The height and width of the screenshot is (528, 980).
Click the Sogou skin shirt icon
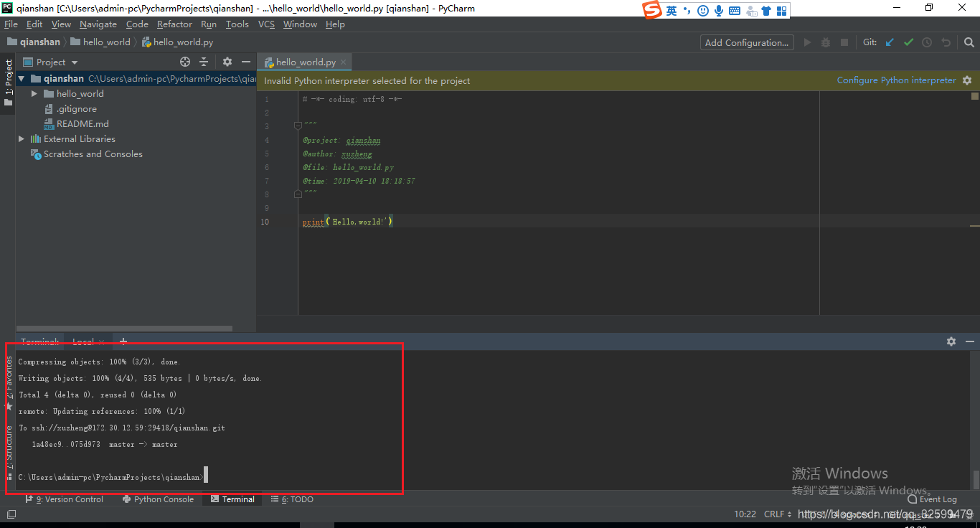pos(766,11)
